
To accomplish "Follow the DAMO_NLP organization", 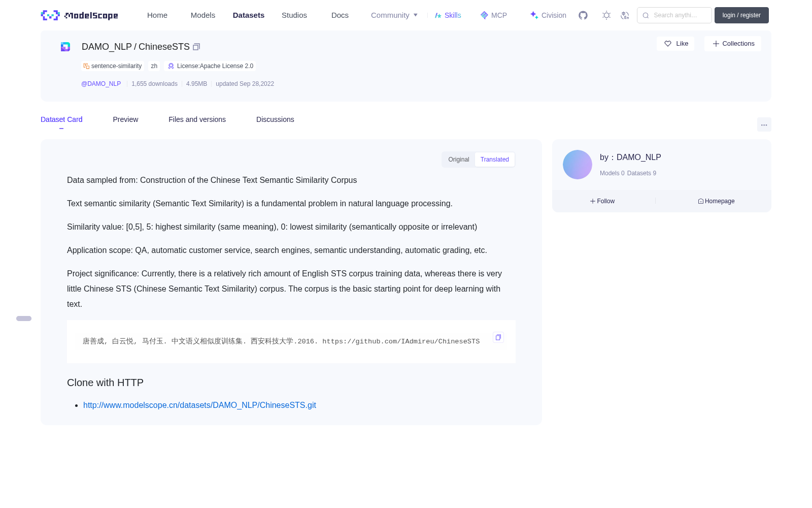I will tap(602, 201).
